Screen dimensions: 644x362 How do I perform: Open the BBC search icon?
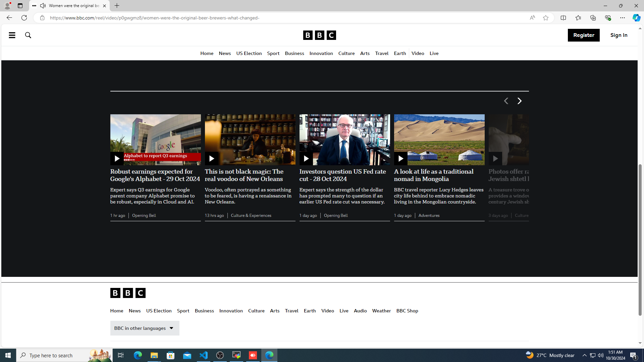pos(28,35)
